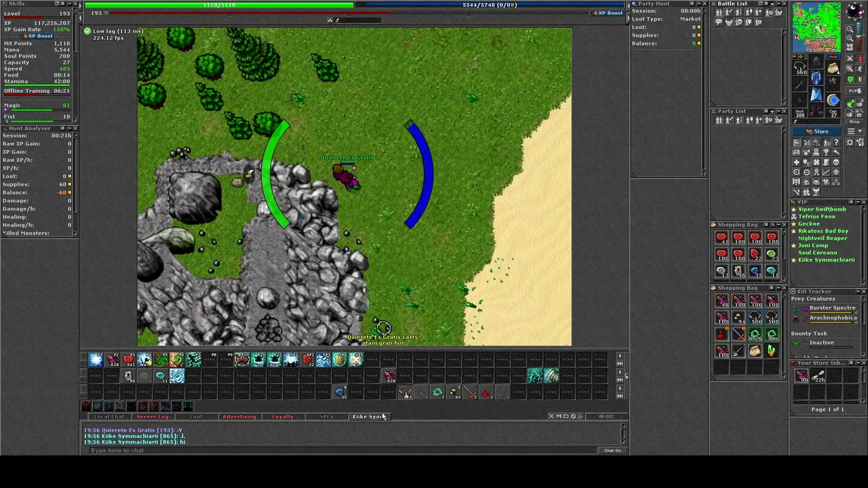Toggle expert mode E button
Image resolution: width=868 pixels, height=488 pixels.
(x=860, y=79)
